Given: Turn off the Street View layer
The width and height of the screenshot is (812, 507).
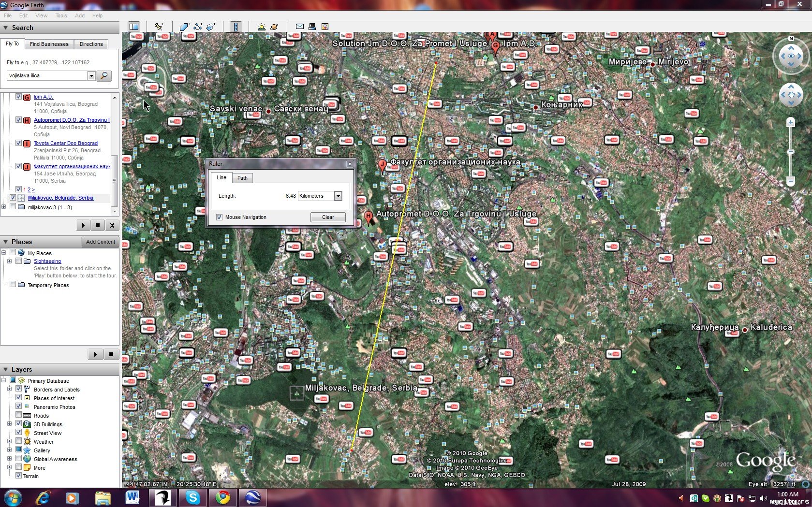Looking at the screenshot, I should pyautogui.click(x=19, y=433).
